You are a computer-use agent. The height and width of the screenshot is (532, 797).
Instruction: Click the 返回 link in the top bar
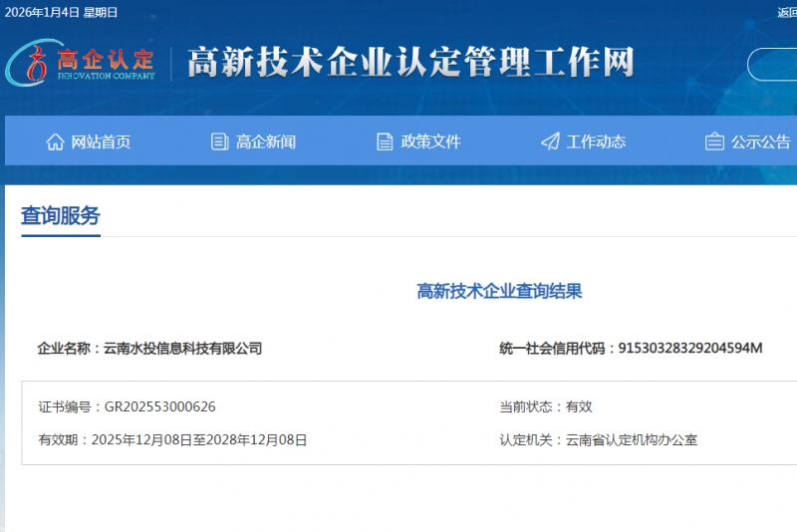click(x=786, y=12)
